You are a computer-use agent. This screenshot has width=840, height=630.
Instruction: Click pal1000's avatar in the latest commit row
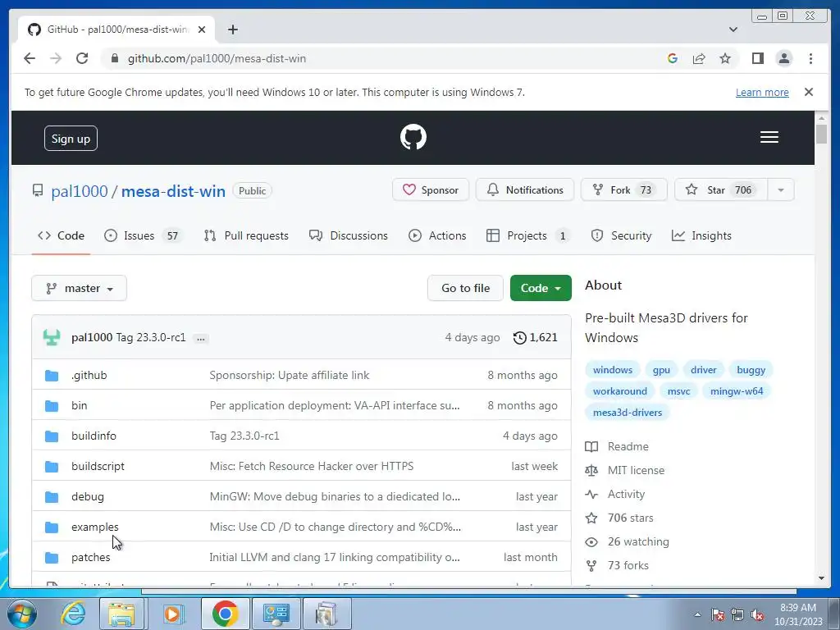[52, 337]
